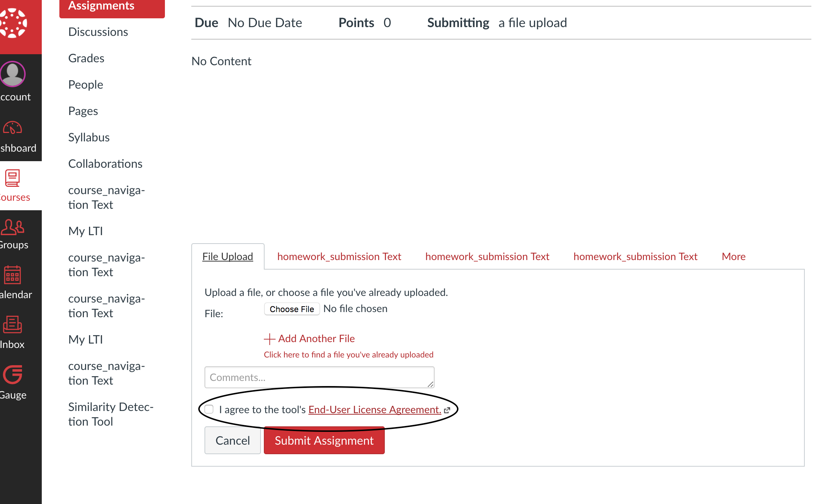Open the Similarity Detection Tool page
Viewport: 837px width, 504px height.
pyautogui.click(x=110, y=414)
